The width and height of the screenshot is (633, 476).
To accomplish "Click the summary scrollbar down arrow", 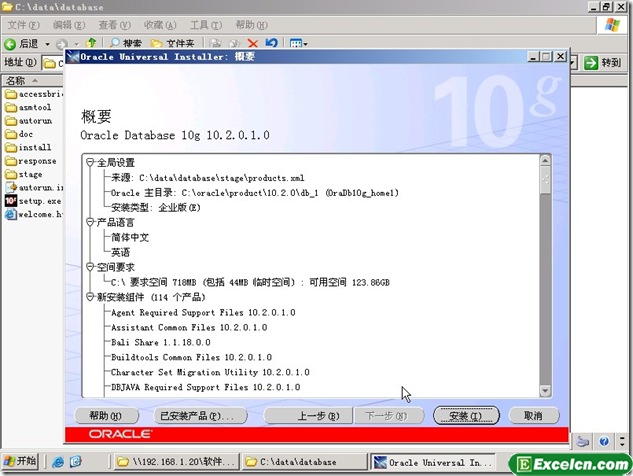I will click(545, 390).
